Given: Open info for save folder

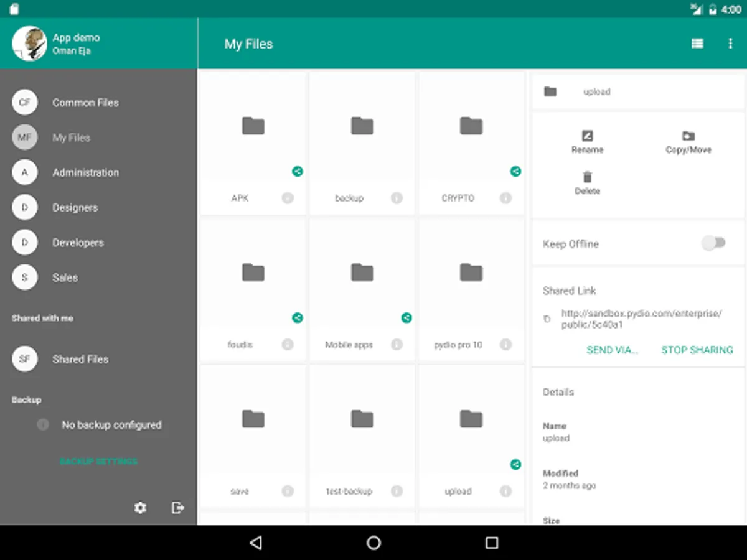Looking at the screenshot, I should tap(288, 491).
